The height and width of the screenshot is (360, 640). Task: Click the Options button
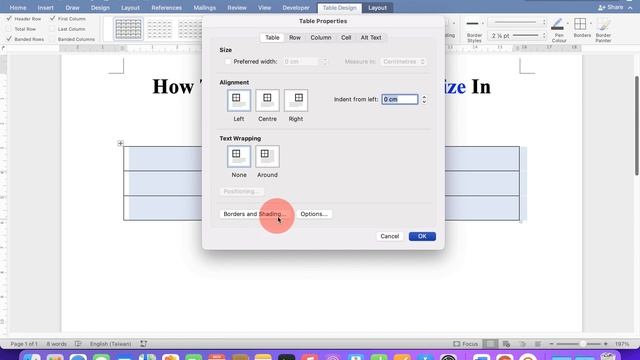pos(314,214)
